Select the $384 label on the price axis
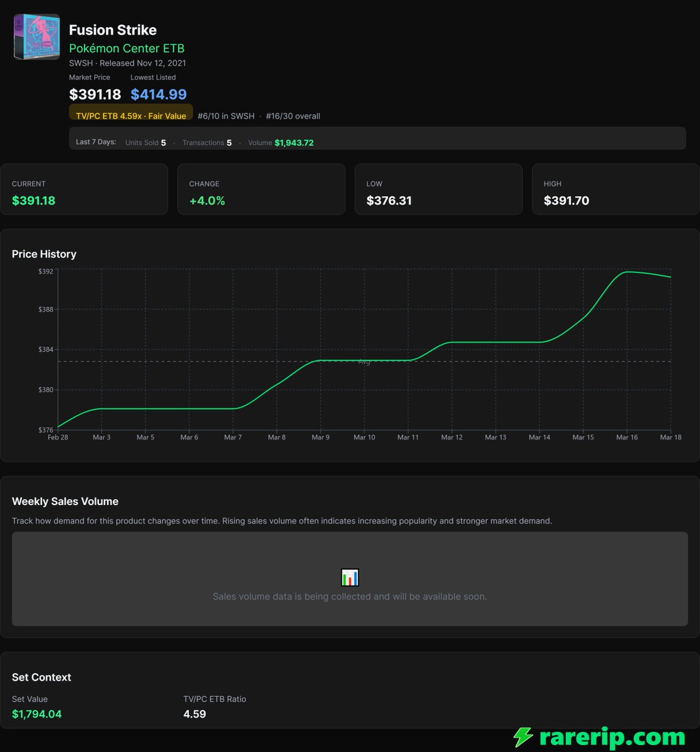The height and width of the screenshot is (752, 700). [x=46, y=350]
